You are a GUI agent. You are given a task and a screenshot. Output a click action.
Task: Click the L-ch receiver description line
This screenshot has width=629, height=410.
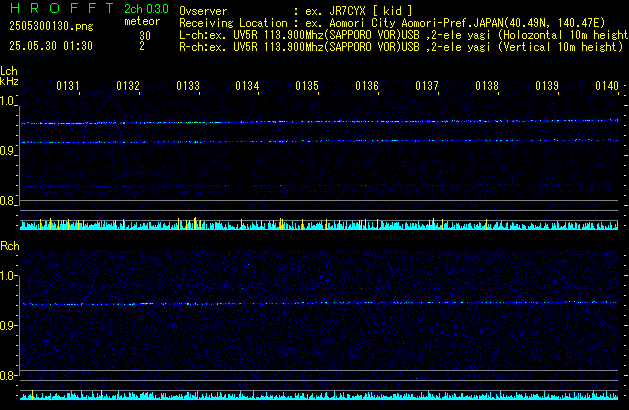point(404,35)
